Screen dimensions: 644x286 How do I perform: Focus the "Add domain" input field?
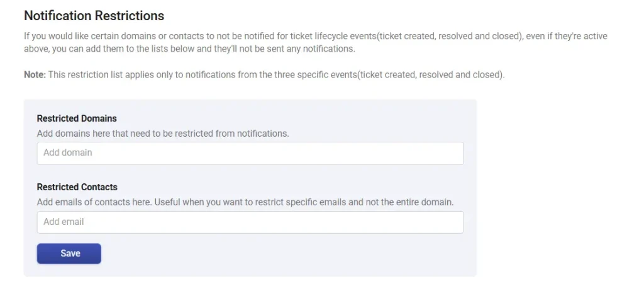(250, 153)
